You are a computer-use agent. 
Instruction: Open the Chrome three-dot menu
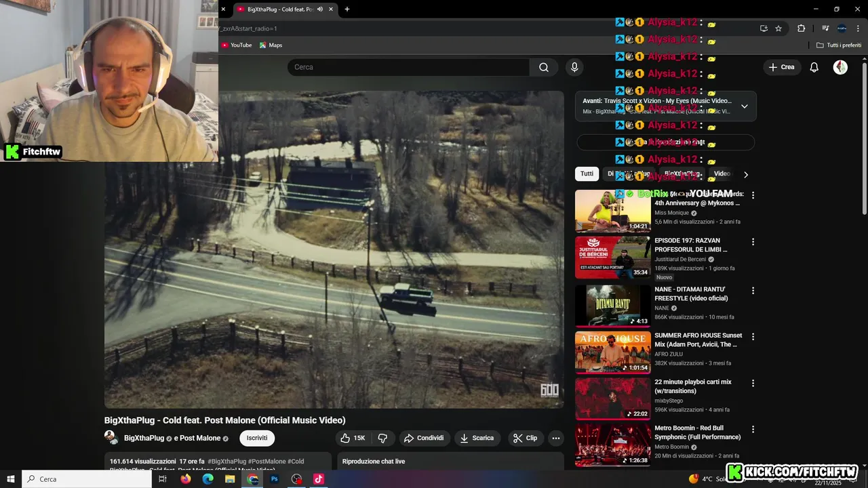point(859,28)
